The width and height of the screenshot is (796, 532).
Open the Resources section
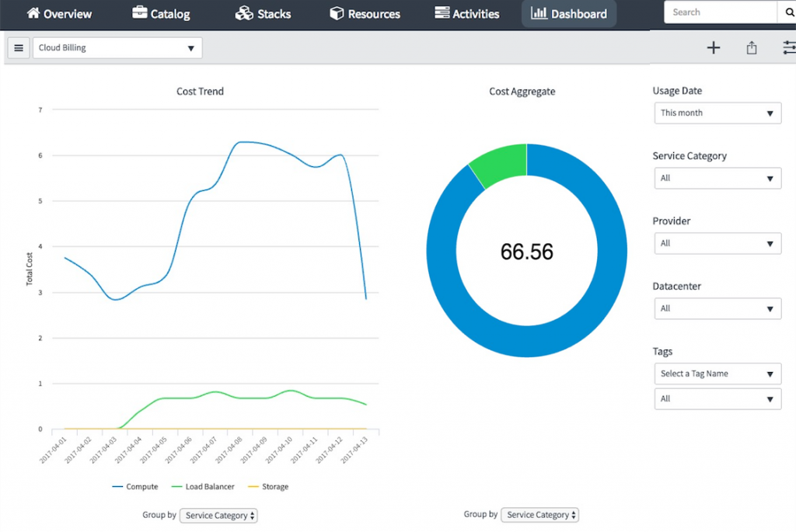365,13
